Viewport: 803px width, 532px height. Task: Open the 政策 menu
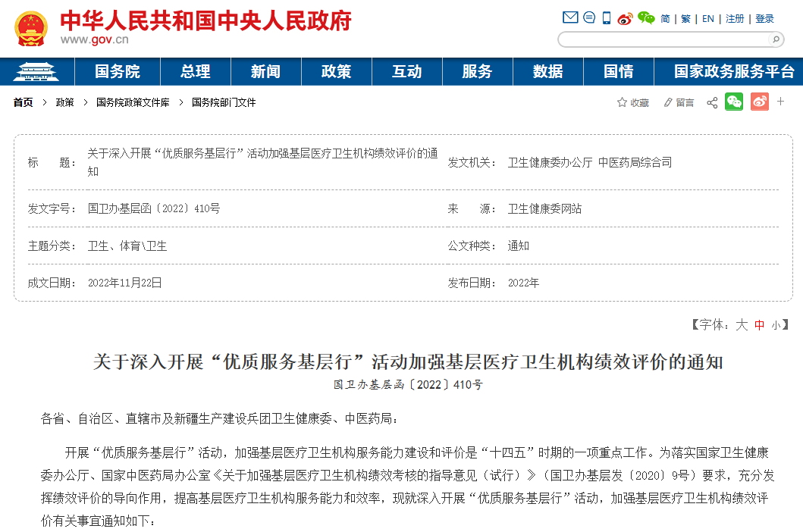coord(337,72)
